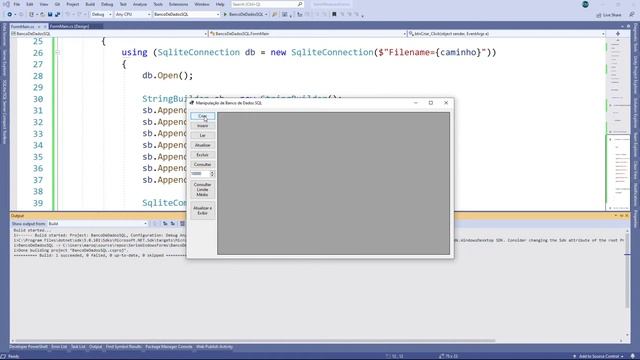640x360 pixels.
Task: Click the split editor icon above scrollbar
Action: 618,34
